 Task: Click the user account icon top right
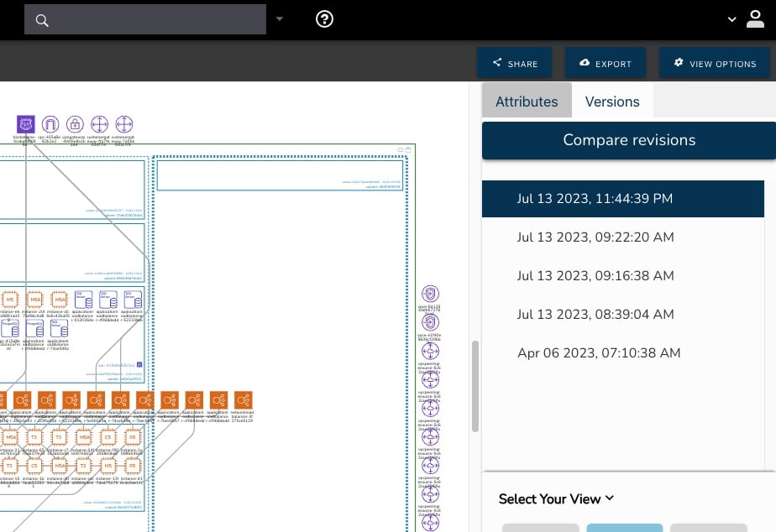(x=755, y=18)
